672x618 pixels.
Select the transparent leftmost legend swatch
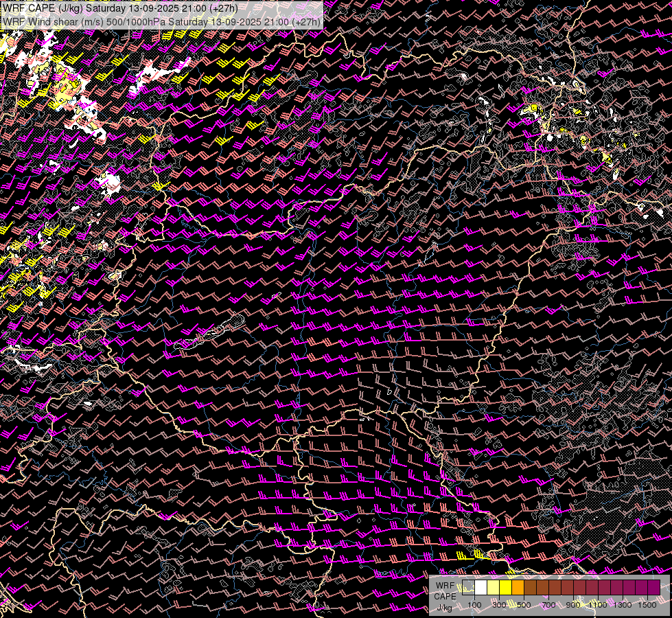pos(468,587)
